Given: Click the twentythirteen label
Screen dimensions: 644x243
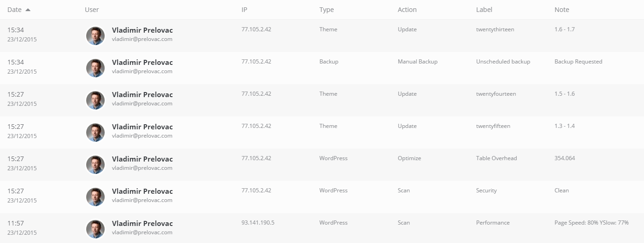Looking at the screenshot, I should pyautogui.click(x=495, y=29).
